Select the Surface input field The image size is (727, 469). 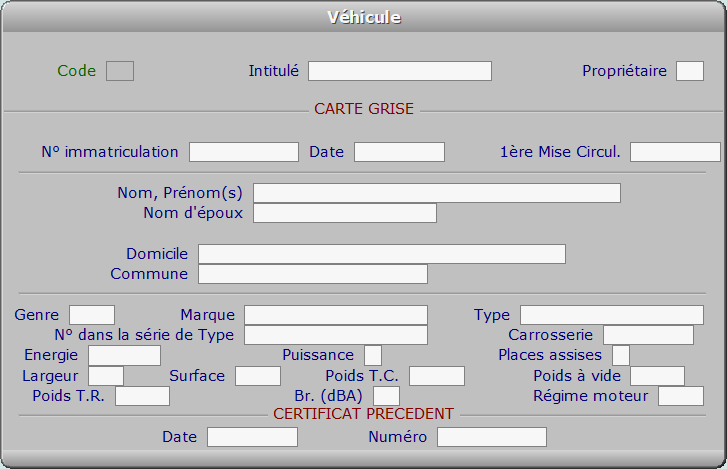(258, 376)
